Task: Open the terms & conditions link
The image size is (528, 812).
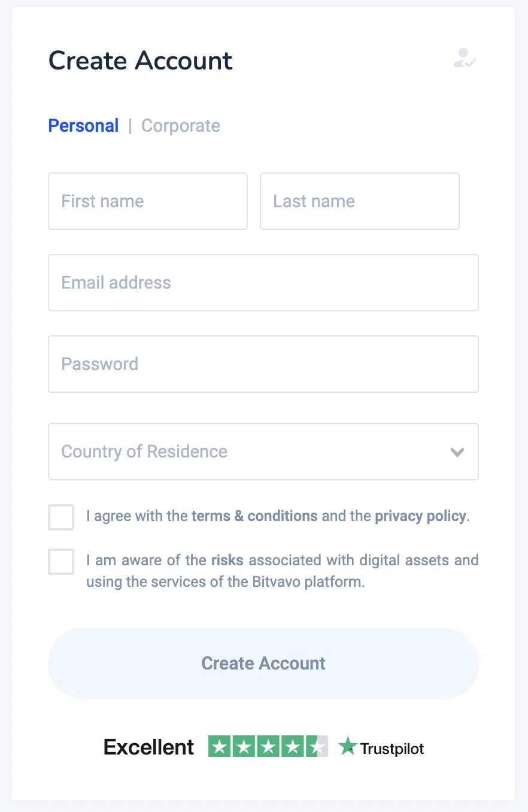Action: pos(254,516)
